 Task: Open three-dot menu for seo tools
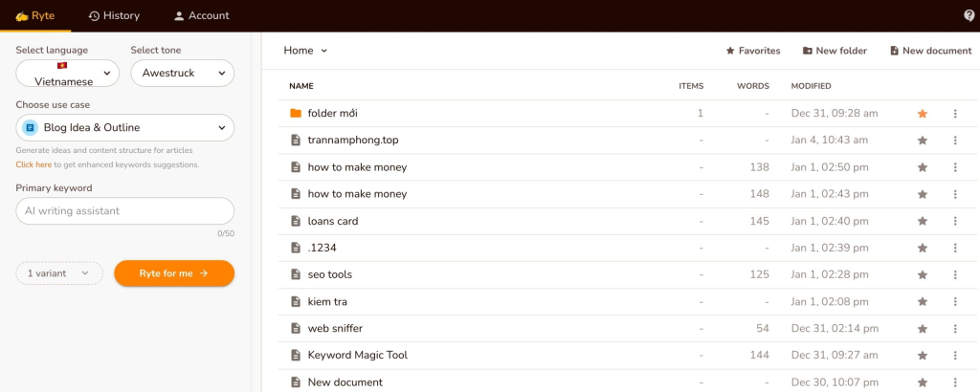tap(954, 274)
